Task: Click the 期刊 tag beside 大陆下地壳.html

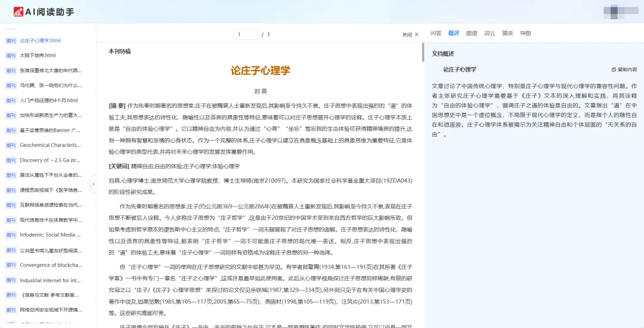Action: tap(11, 55)
